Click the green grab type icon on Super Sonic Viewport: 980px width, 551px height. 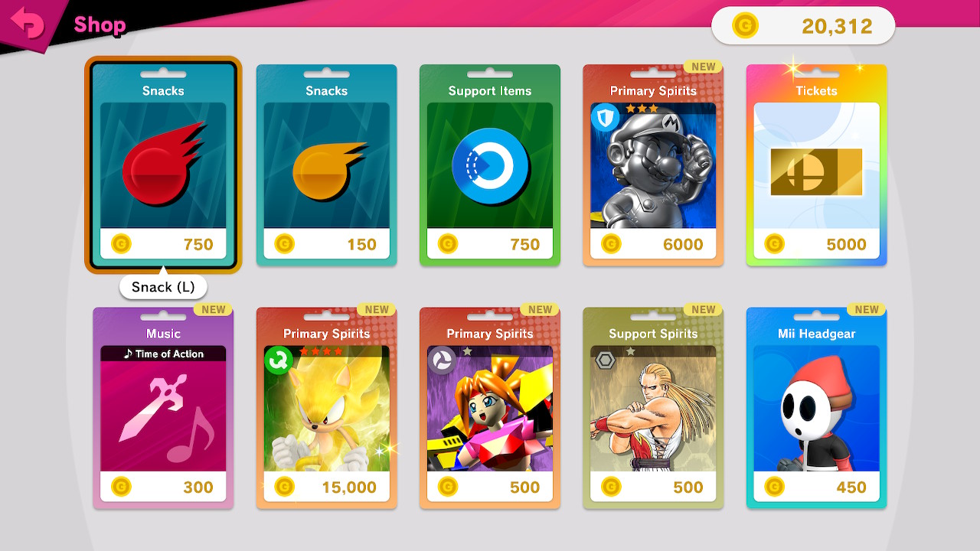click(x=279, y=360)
